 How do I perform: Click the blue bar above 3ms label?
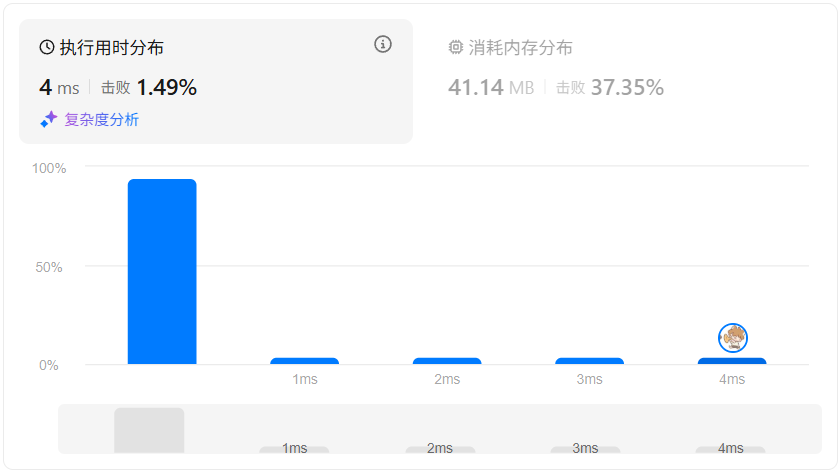[589, 361]
